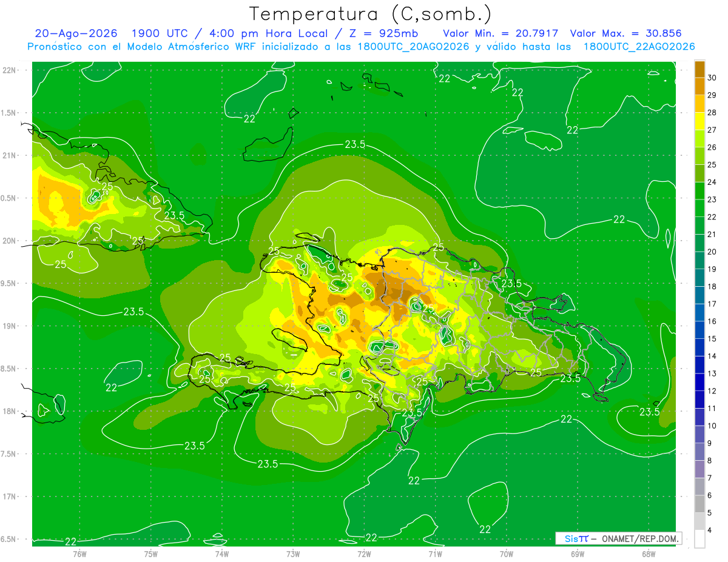The width and height of the screenshot is (728, 562).
Task: Click the color bar label '14'
Action: [712, 356]
